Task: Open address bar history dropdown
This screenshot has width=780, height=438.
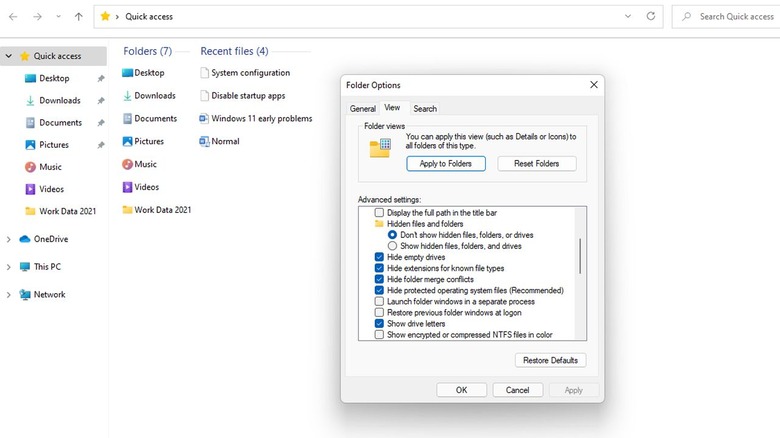Action: (x=628, y=16)
